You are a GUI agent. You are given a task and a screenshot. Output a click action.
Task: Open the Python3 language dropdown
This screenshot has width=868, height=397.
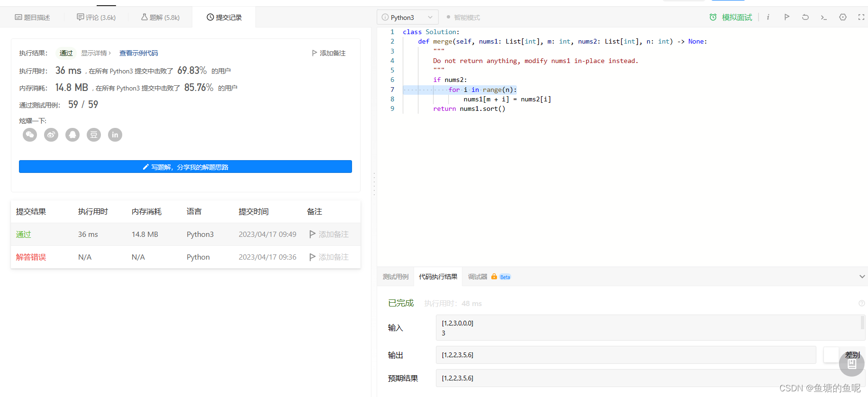407,18
